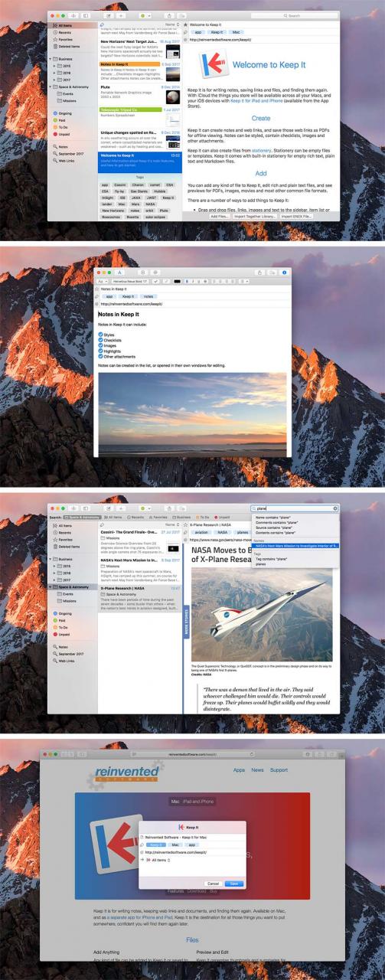Toggle the Highlights checkbox in the note

coord(101,351)
